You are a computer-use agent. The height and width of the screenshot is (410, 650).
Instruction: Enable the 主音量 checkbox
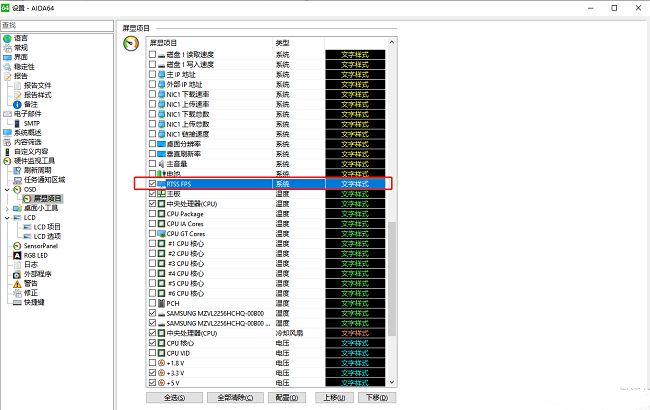(x=153, y=164)
